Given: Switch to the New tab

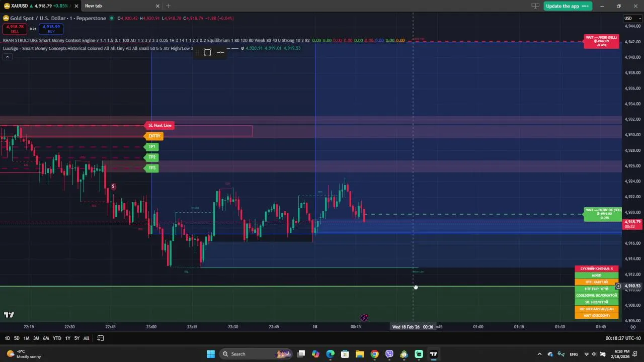Looking at the screenshot, I should (121, 6).
